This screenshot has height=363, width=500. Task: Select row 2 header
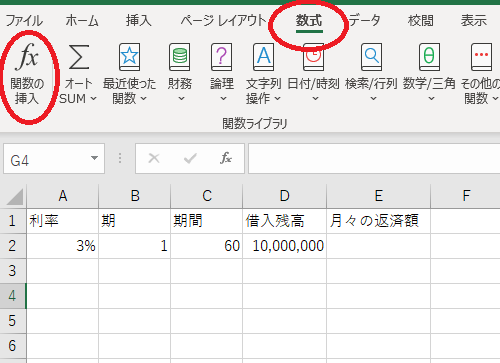[13, 246]
